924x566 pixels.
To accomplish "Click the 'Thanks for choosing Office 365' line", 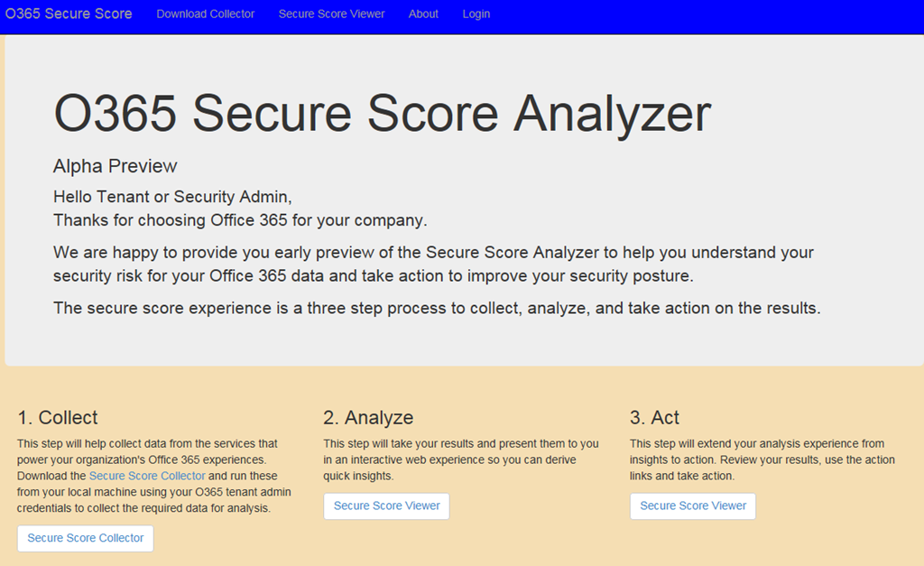I will 240,220.
